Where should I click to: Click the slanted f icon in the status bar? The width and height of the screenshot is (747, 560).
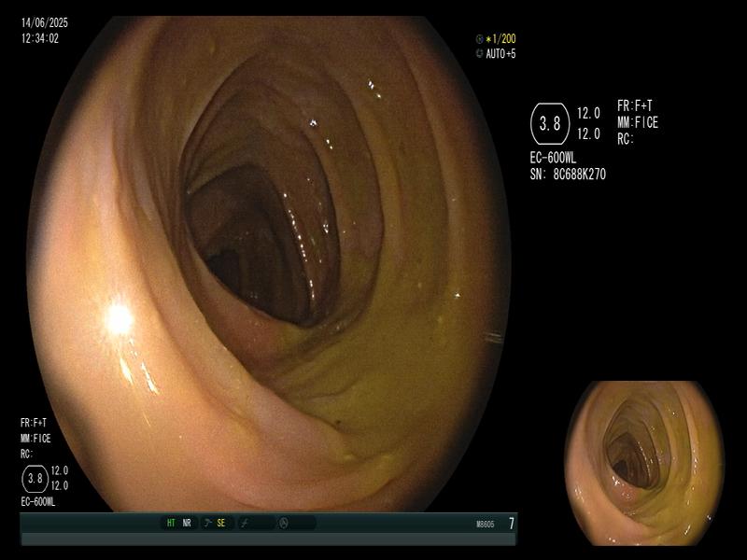point(245,523)
